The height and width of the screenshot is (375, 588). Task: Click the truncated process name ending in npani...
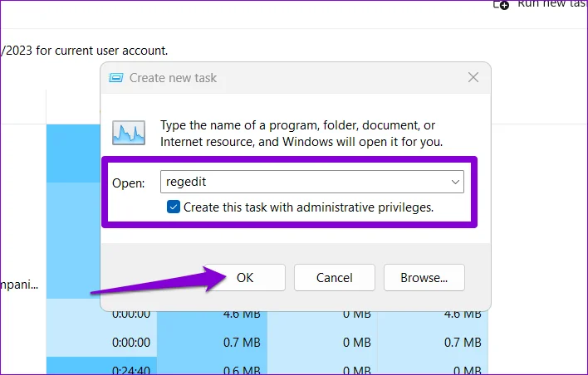[19, 285]
